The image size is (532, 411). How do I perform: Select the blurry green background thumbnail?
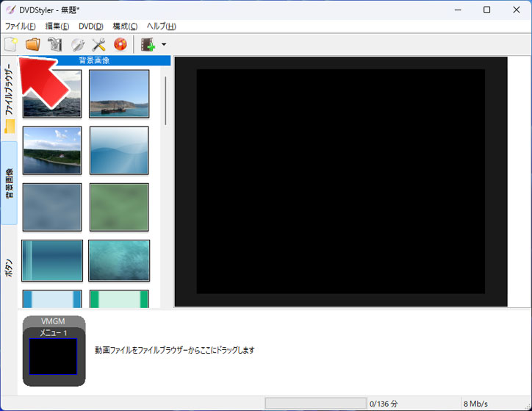tap(119, 207)
